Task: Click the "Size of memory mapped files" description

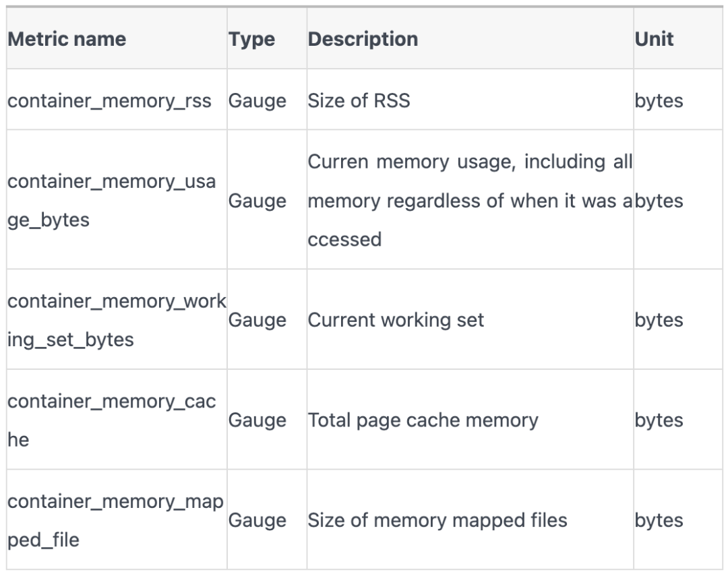Action: [437, 520]
